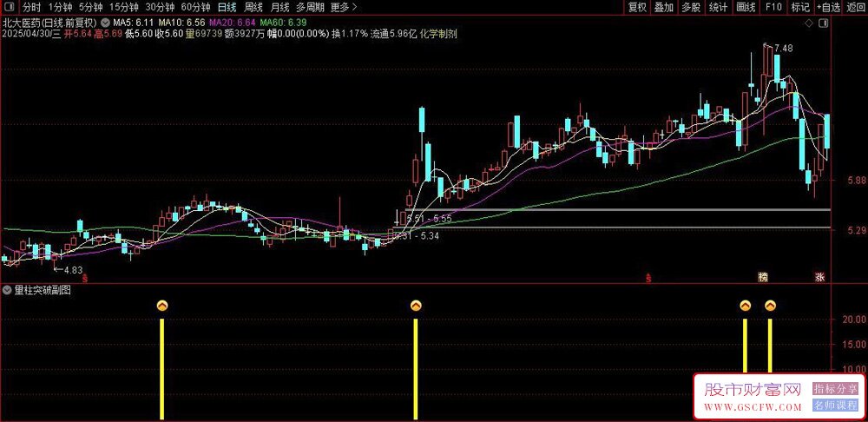This screenshot has height=422, width=868.
Task: Click the 4.83 low price label
Action: pos(74,270)
